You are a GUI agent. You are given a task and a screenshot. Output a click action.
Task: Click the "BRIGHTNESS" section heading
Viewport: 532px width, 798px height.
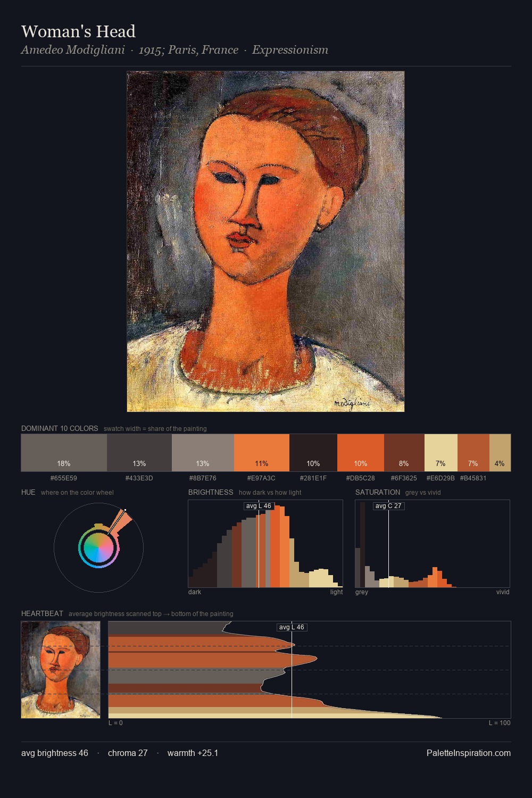[x=211, y=492]
